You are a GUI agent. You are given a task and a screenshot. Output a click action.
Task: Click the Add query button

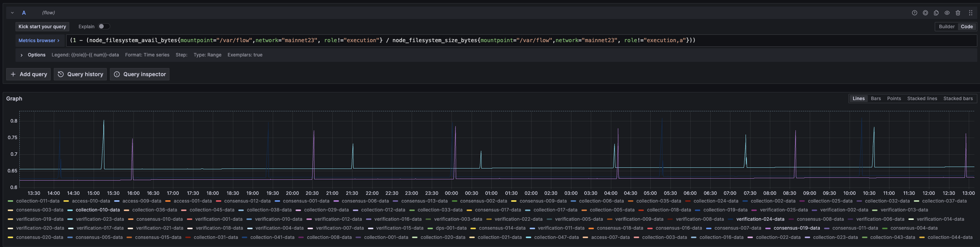(29, 74)
